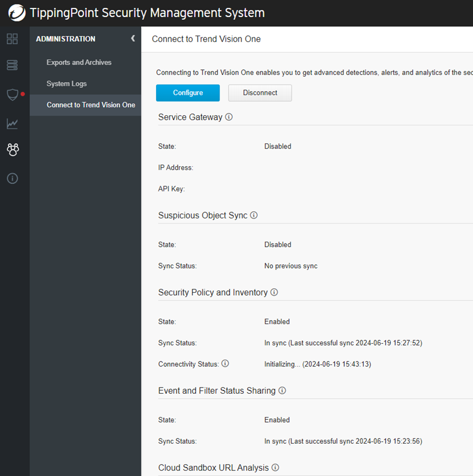Click info icon beside Event and Filter Status Sharing
The width and height of the screenshot is (473, 476).
click(x=282, y=391)
